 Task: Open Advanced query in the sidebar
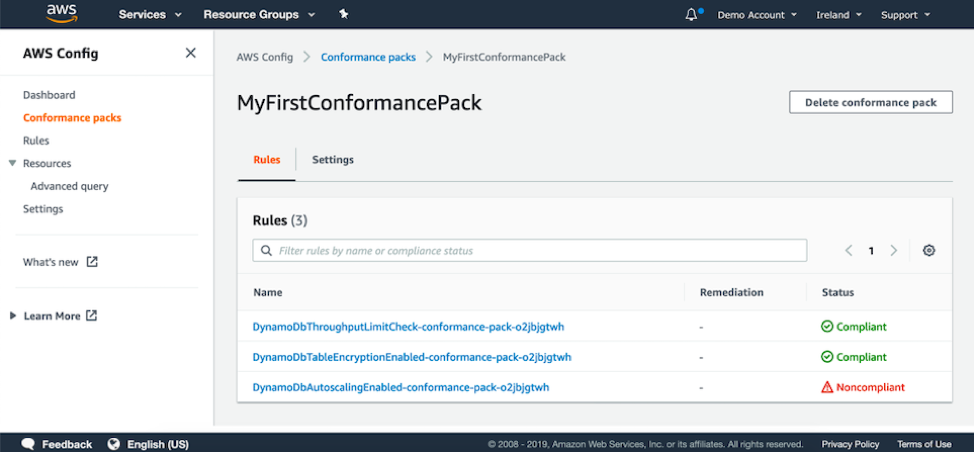click(70, 186)
